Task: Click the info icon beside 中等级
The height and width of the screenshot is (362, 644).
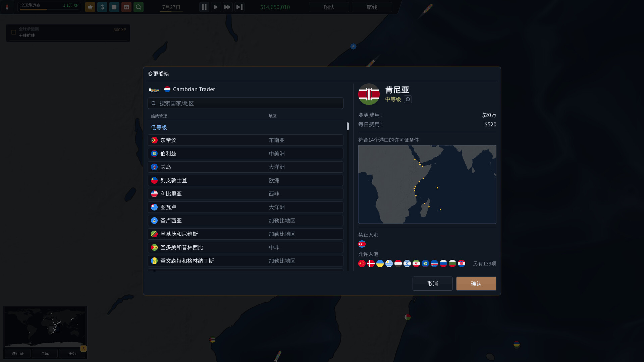Action: 408,99
